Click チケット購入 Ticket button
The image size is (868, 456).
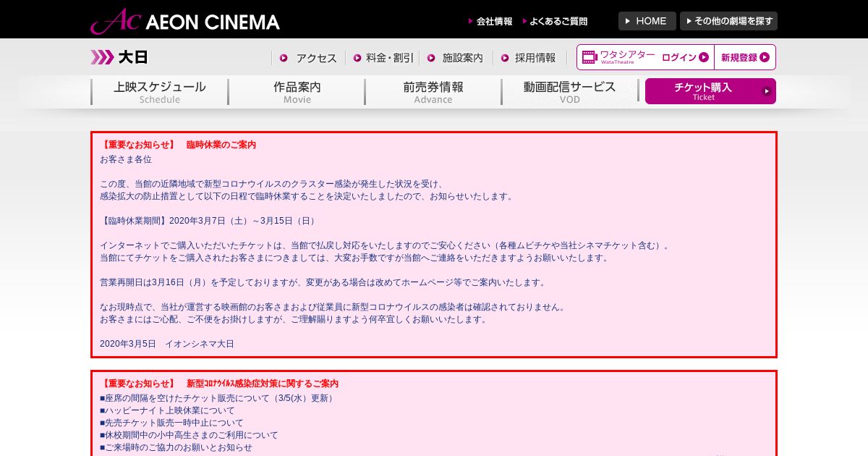coord(710,91)
